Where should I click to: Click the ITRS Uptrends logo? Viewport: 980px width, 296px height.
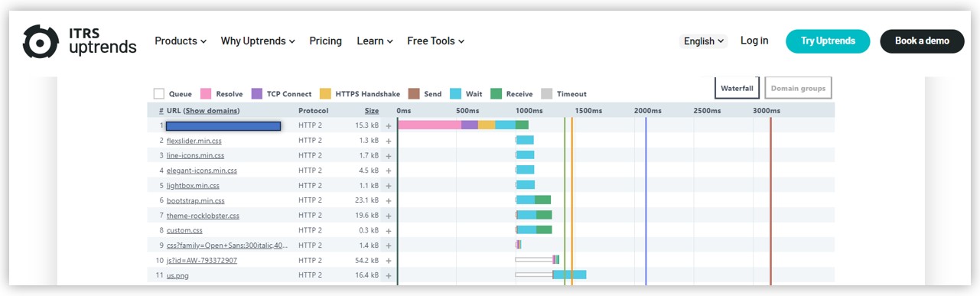coord(80,41)
